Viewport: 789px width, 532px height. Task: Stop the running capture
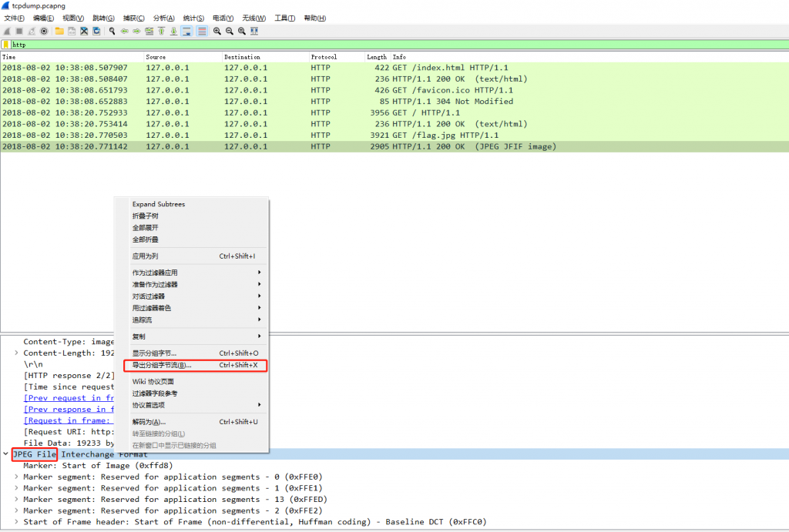(x=19, y=31)
